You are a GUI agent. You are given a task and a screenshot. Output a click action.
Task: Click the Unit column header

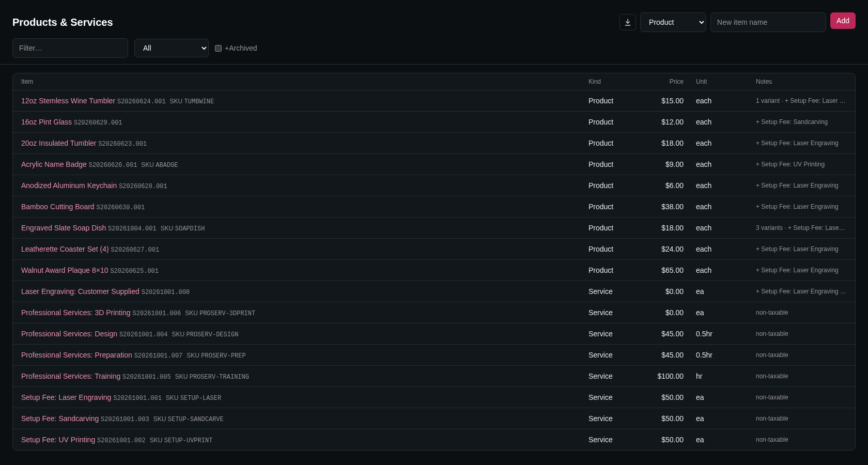[x=701, y=82]
